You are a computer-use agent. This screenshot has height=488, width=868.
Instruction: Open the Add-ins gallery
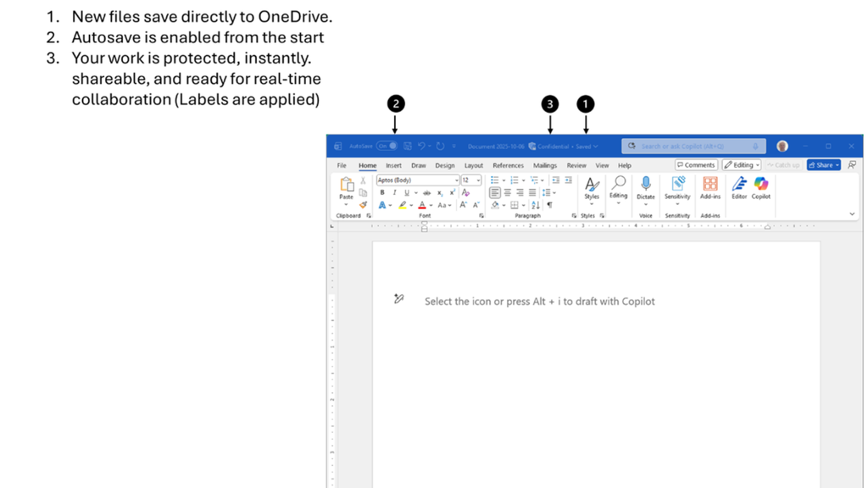(710, 187)
